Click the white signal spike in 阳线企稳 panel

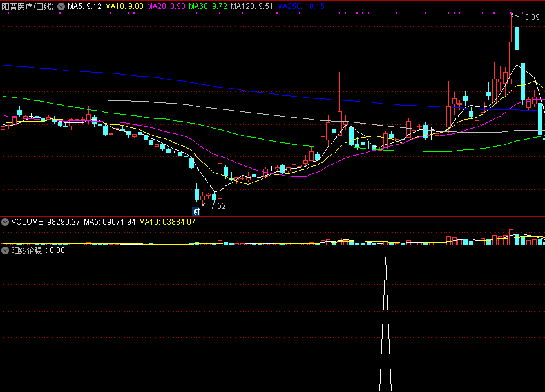point(385,324)
